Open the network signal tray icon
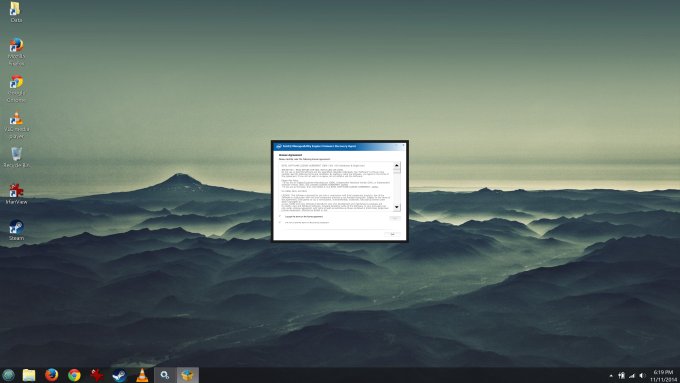The height and width of the screenshot is (383, 680). pyautogui.click(x=632, y=376)
